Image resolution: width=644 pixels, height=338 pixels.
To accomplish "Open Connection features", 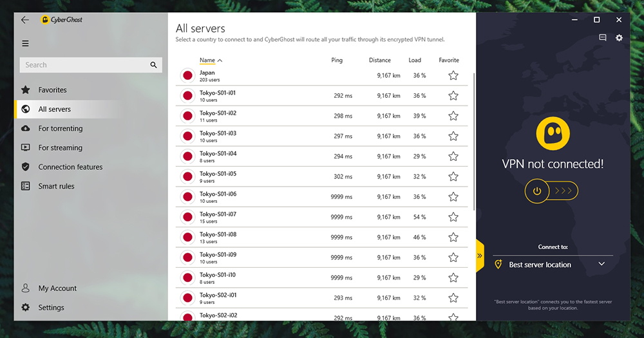I will 70,167.
